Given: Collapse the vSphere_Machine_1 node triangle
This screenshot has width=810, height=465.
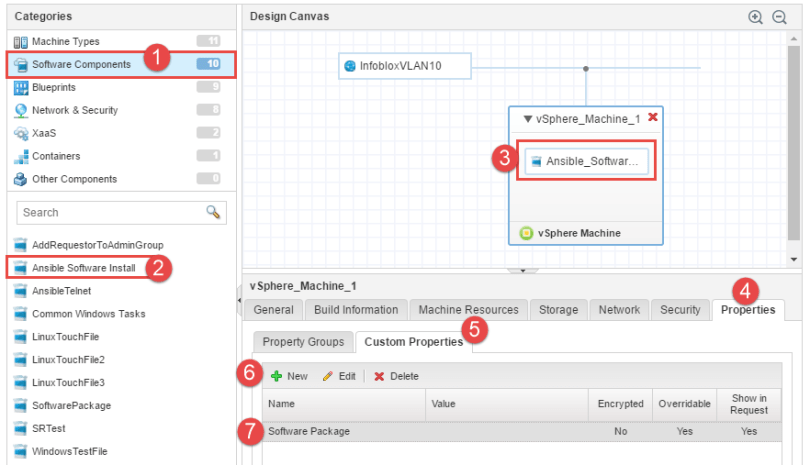Looking at the screenshot, I should (x=528, y=119).
